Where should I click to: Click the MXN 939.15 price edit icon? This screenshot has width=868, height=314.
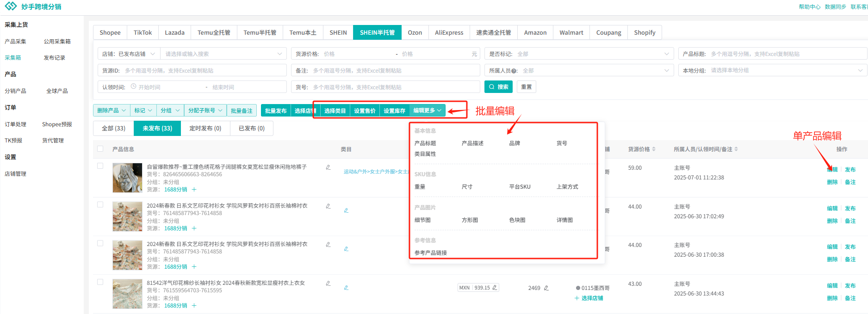[495, 288]
